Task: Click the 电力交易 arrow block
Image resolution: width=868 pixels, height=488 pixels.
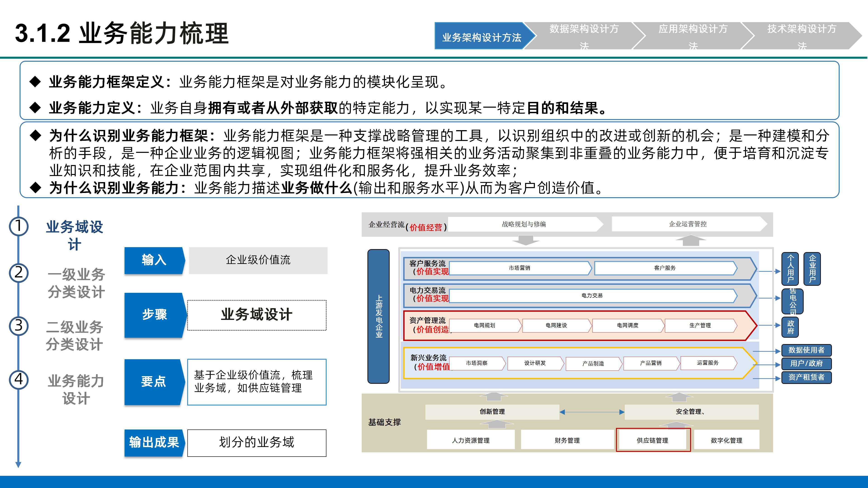Action: pyautogui.click(x=593, y=296)
